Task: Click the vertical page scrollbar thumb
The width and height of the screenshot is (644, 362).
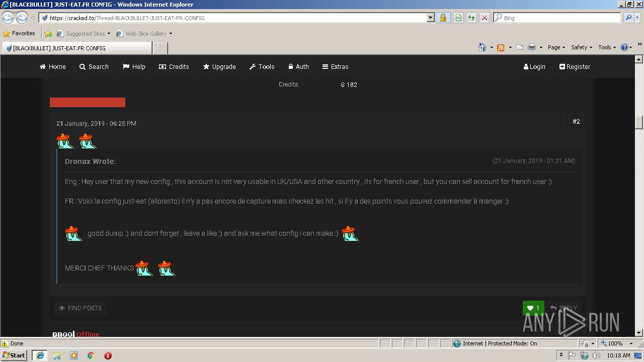Action: tap(639, 122)
